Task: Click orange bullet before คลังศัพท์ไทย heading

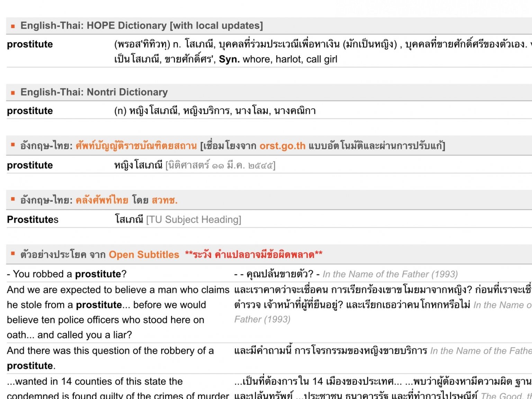Action: [x=13, y=199]
